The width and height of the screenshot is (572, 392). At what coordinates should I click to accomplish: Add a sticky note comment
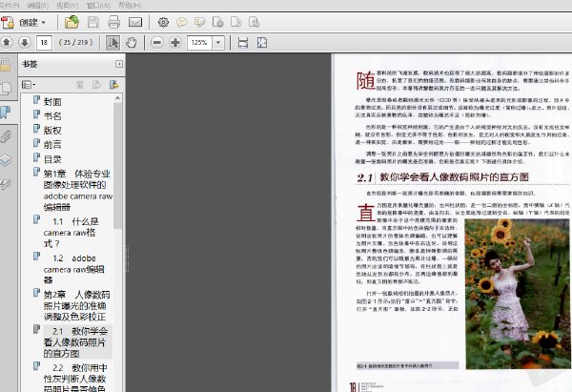(x=182, y=22)
